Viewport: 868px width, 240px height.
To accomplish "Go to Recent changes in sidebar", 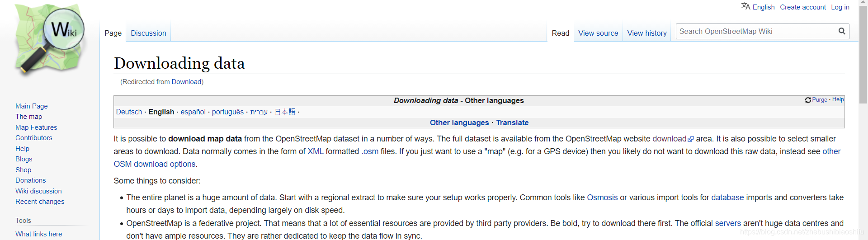I will pos(40,202).
